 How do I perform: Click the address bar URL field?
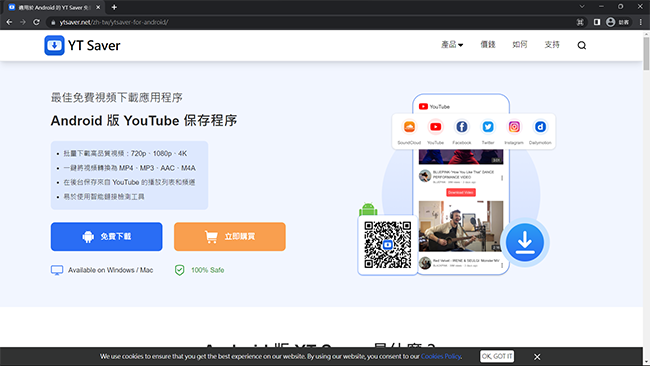point(311,22)
